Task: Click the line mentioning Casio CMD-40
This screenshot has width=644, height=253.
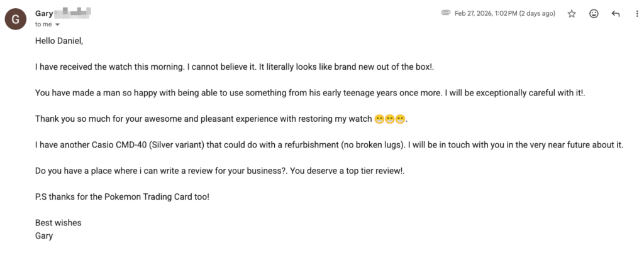Action: 329,145
